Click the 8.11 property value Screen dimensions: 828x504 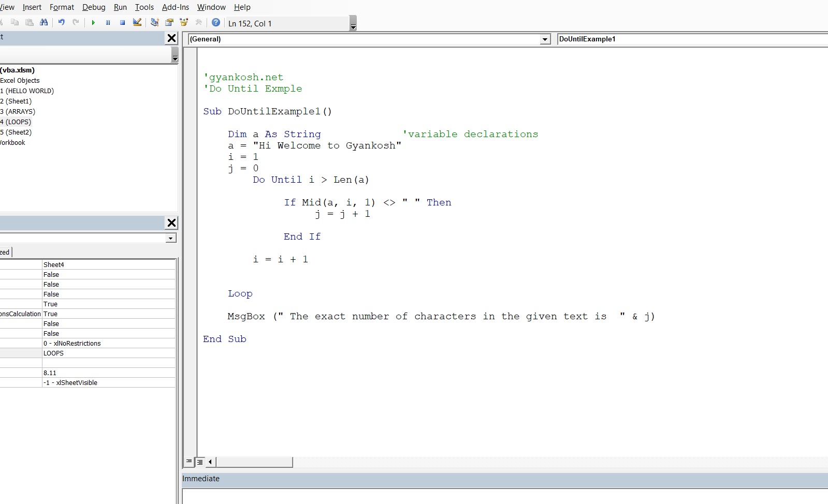point(109,373)
